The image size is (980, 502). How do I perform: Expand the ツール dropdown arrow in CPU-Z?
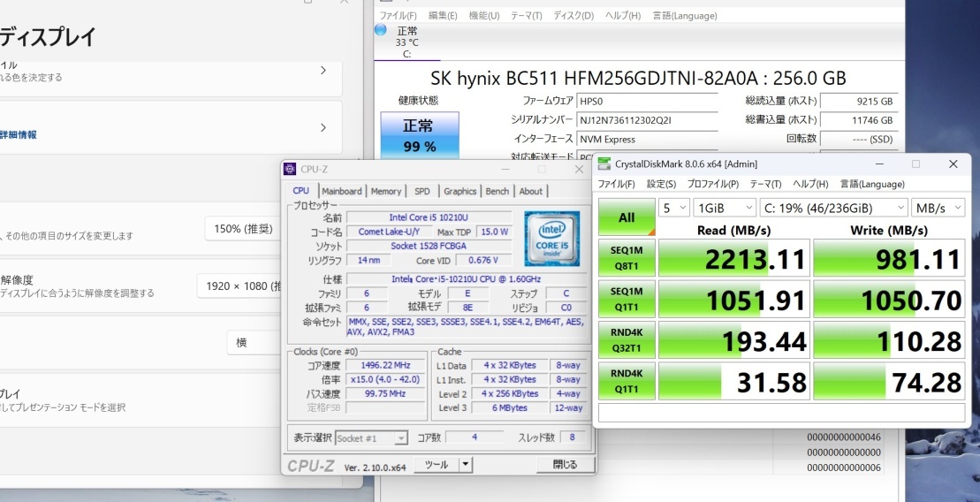(x=465, y=465)
